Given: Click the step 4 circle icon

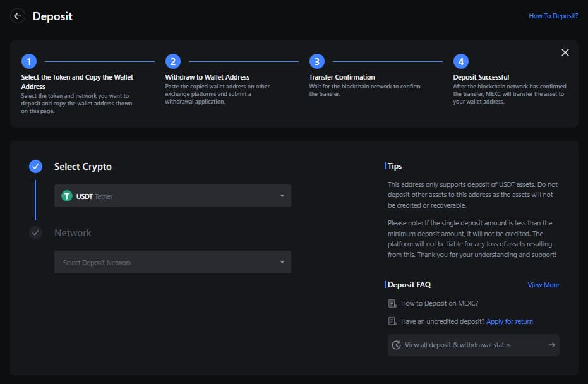Looking at the screenshot, I should (460, 61).
